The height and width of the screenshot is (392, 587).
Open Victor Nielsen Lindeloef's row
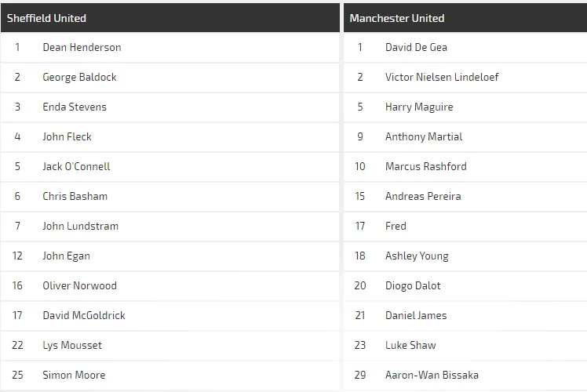coord(442,77)
